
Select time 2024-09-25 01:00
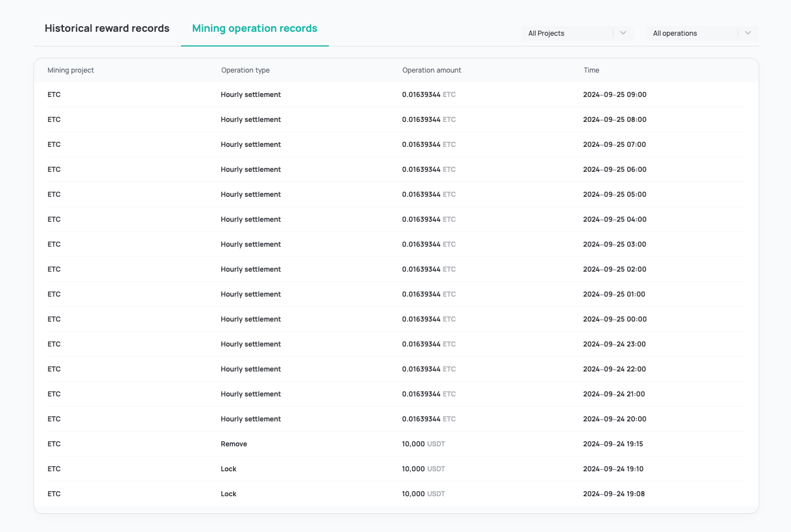614,294
